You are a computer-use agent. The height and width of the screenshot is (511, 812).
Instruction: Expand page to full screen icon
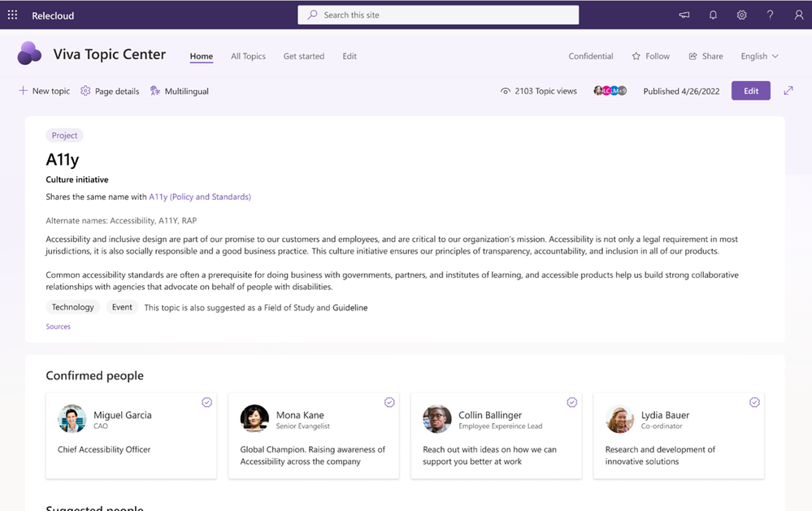pos(788,91)
